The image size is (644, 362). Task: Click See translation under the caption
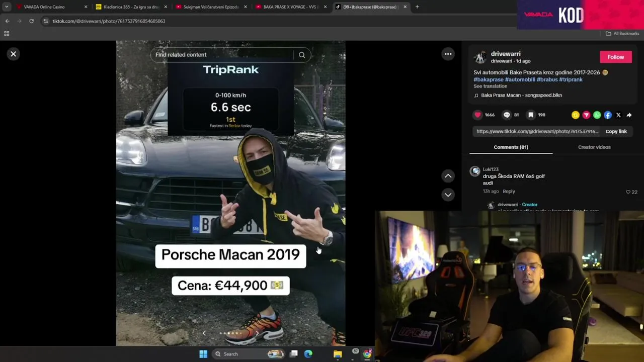(x=490, y=86)
